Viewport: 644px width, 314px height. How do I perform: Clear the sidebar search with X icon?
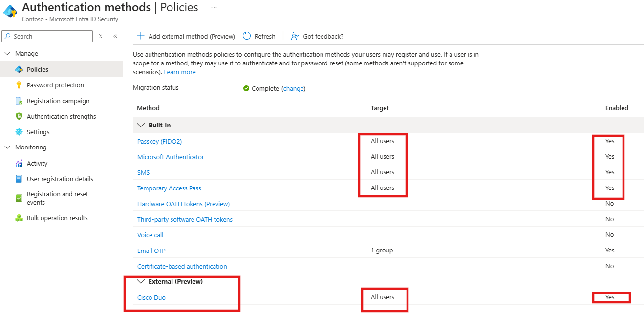tap(101, 36)
